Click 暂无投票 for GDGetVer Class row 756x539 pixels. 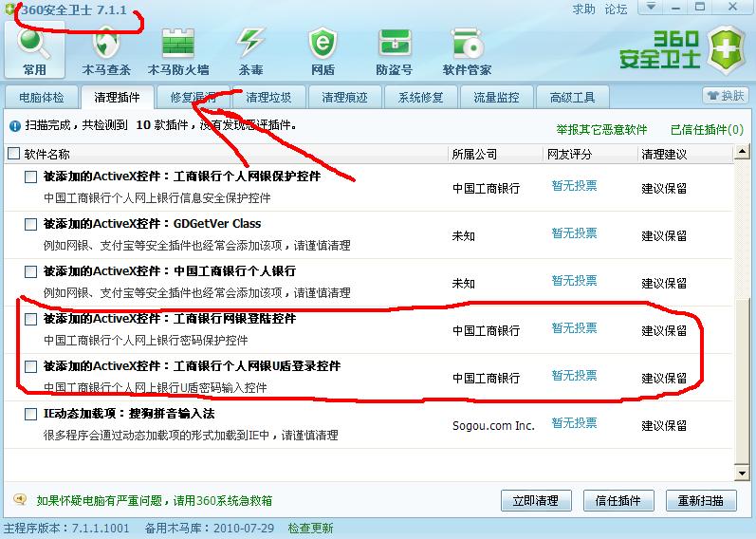click(574, 233)
